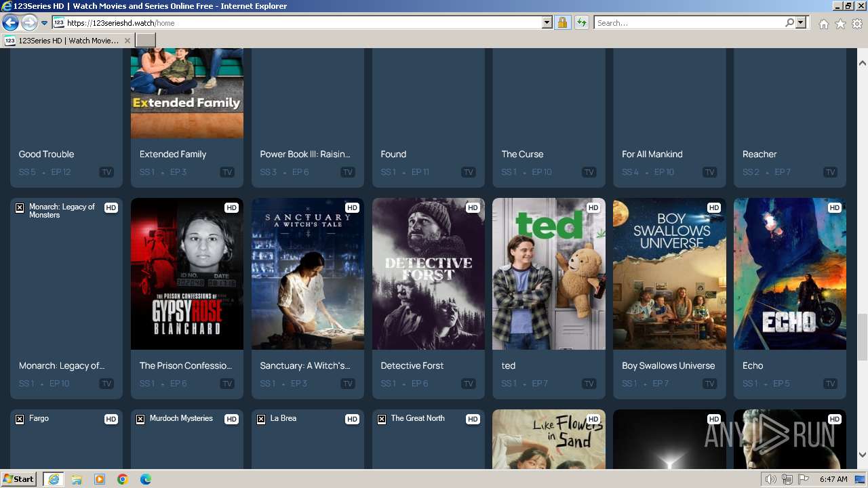
Task: Close the 123Series HD tab
Action: pos(127,41)
